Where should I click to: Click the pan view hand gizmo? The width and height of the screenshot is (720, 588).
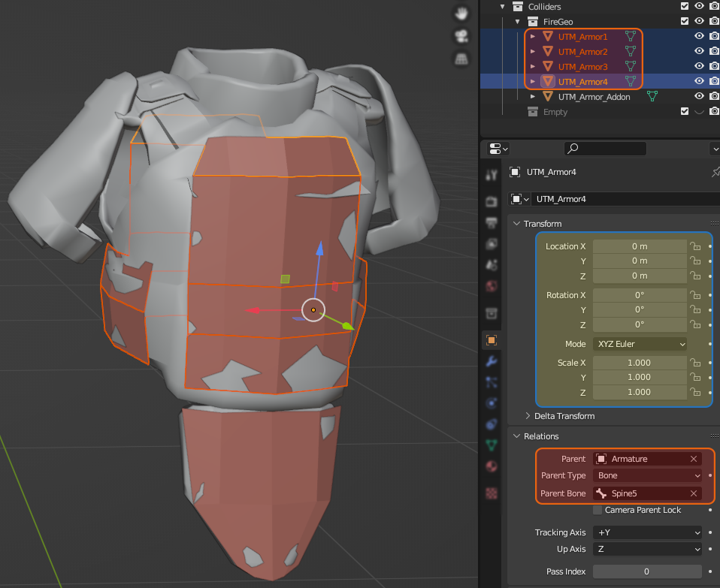[x=461, y=14]
